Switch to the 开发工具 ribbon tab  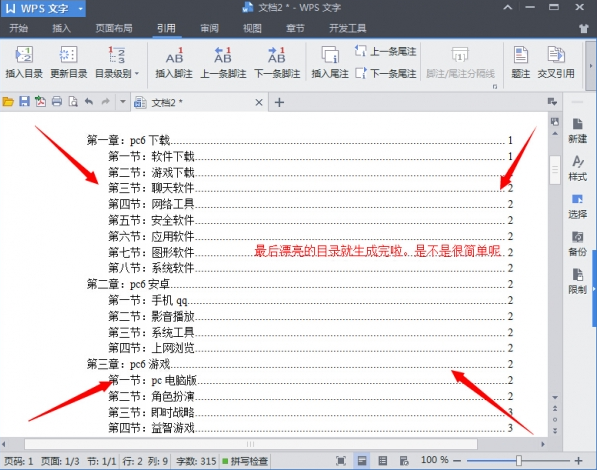(347, 28)
